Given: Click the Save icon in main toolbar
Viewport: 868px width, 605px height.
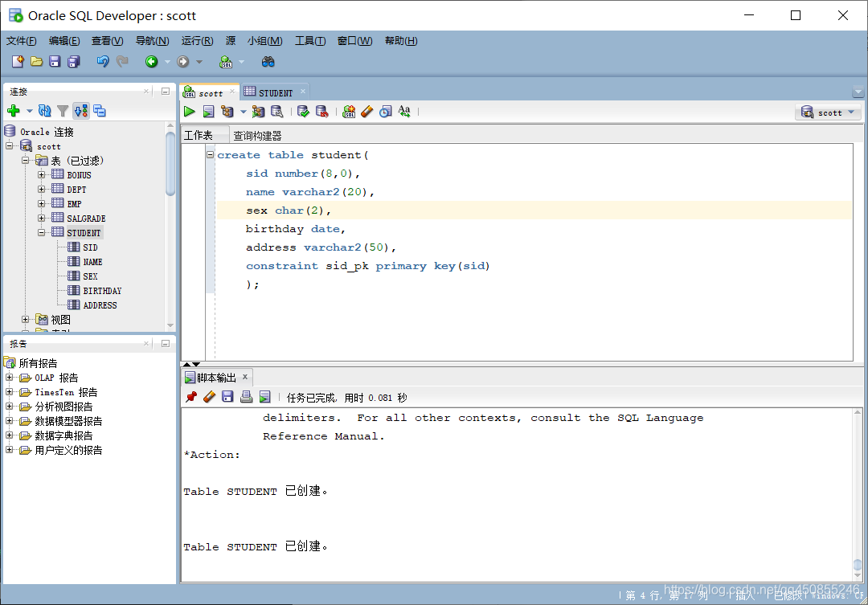Looking at the screenshot, I should coord(55,61).
